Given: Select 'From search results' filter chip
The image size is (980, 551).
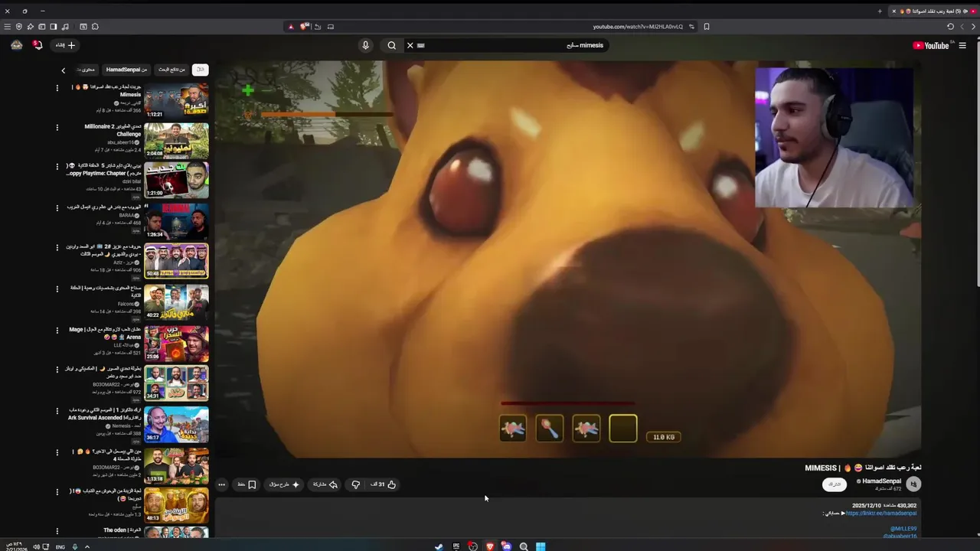Looking at the screenshot, I should (x=172, y=70).
